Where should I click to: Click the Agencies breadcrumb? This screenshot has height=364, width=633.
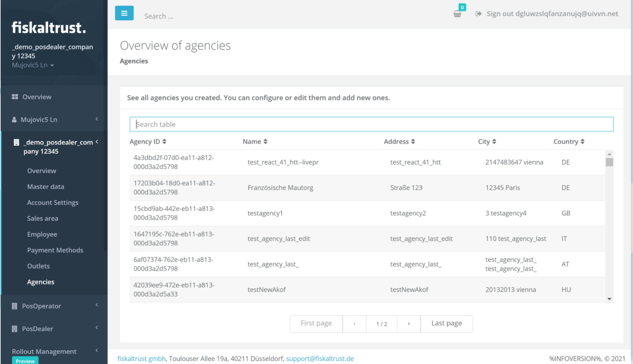click(134, 61)
